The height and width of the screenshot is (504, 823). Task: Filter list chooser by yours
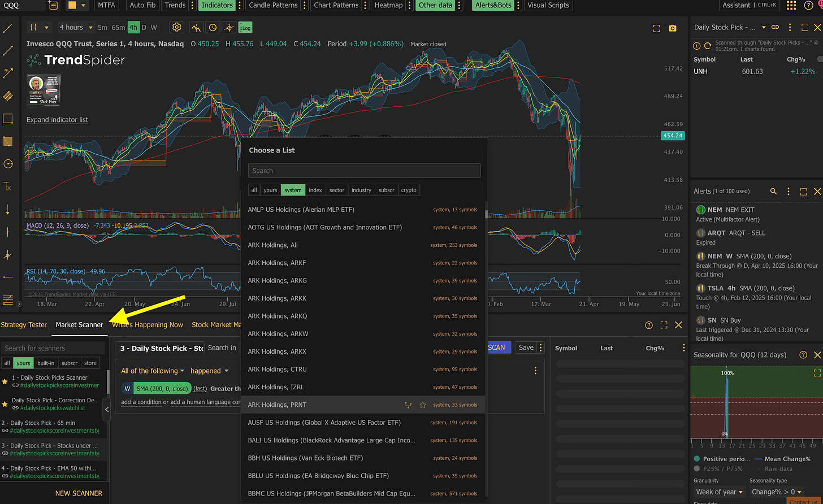(271, 190)
